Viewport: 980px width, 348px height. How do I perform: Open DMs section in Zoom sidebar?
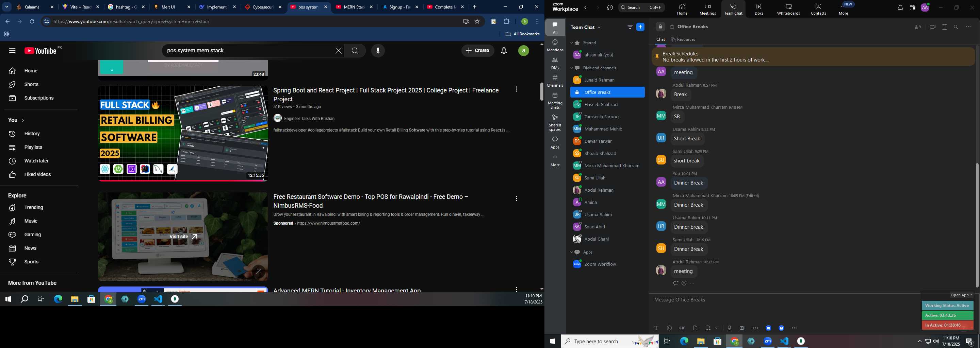tap(555, 63)
